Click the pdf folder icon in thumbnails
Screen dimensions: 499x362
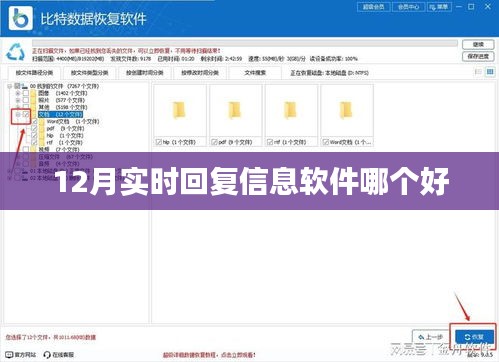235,110
